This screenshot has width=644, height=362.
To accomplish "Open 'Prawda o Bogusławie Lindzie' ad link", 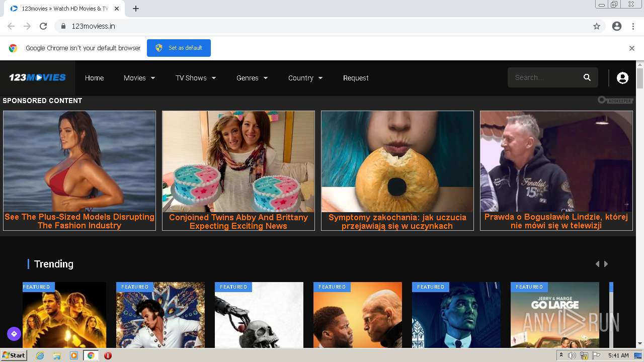I will pyautogui.click(x=556, y=221).
